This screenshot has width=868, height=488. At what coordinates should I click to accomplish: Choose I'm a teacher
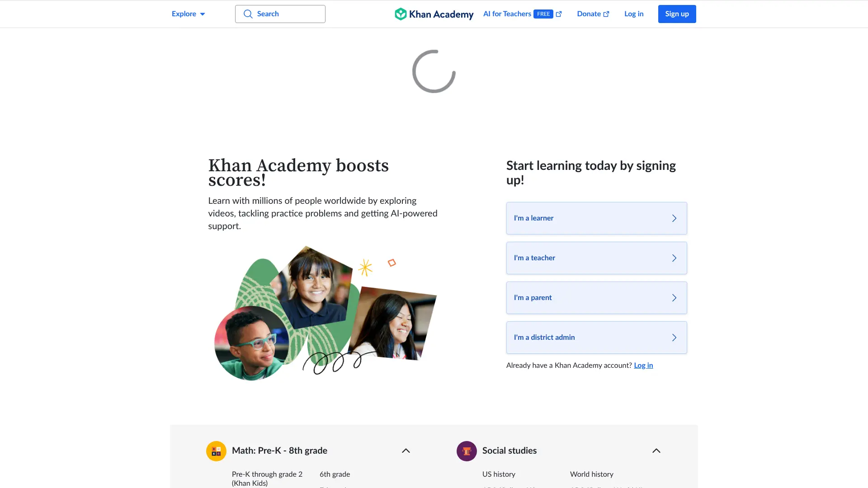pyautogui.click(x=596, y=258)
